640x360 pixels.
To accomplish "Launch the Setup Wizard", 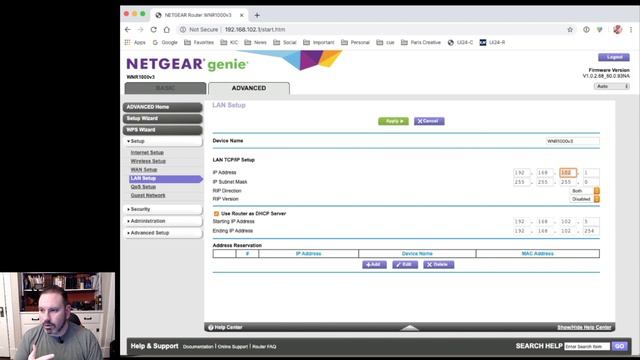I will (162, 118).
